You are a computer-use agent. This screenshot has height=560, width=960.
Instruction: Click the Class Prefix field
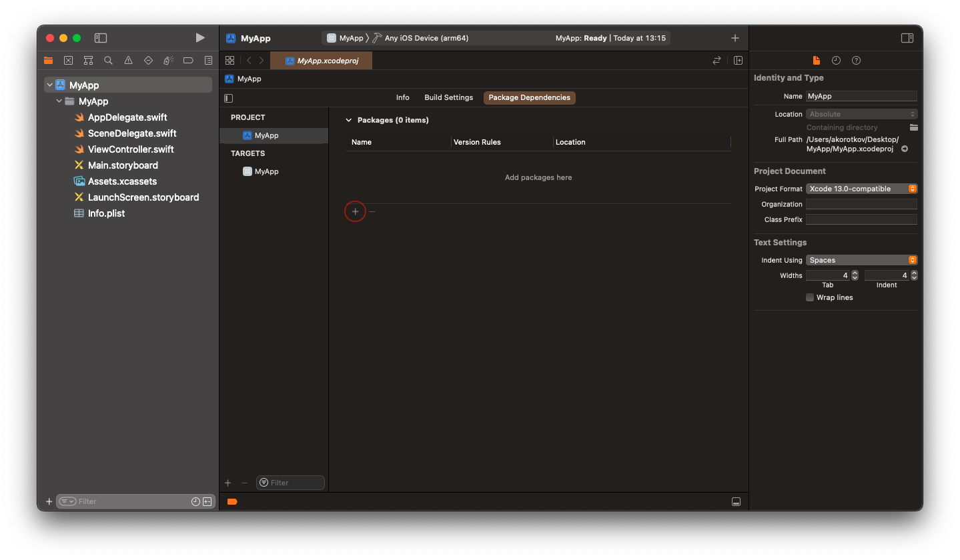tap(861, 219)
